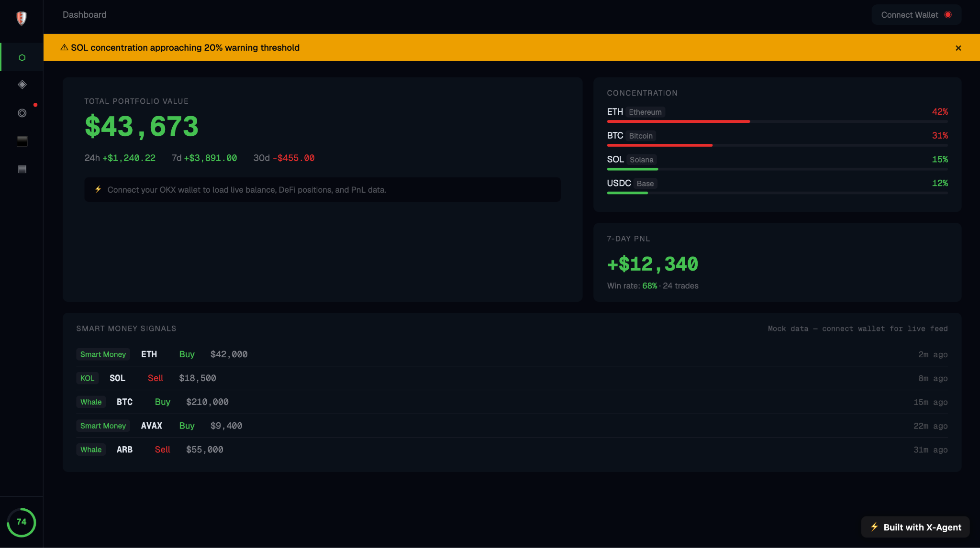This screenshot has height=548, width=980.
Task: Click the $18,500 signal amount
Action: click(198, 378)
